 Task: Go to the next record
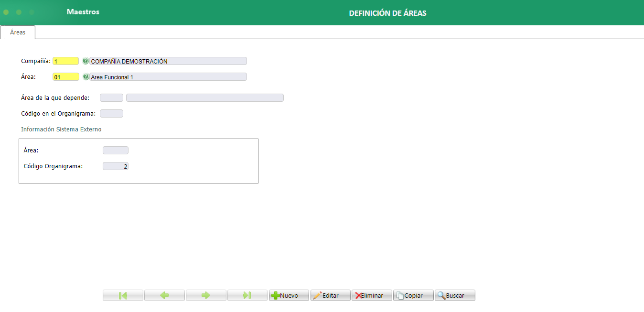(x=206, y=295)
